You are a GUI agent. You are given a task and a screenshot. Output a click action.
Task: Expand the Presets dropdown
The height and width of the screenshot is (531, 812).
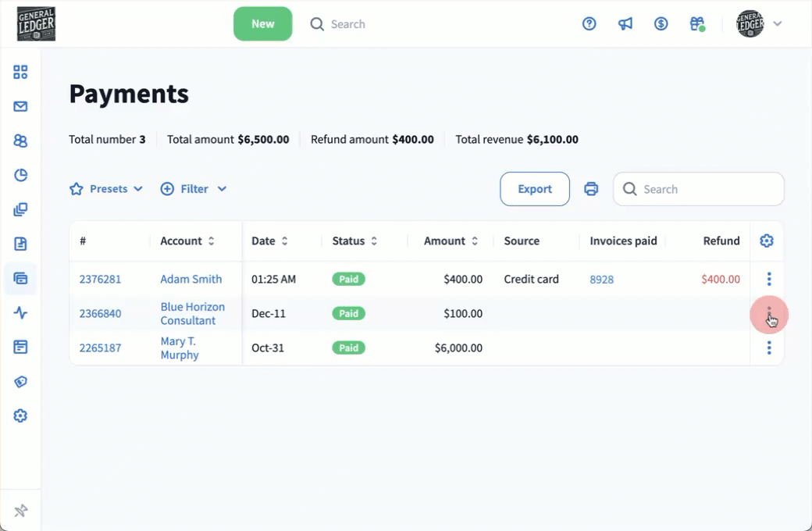pos(106,189)
